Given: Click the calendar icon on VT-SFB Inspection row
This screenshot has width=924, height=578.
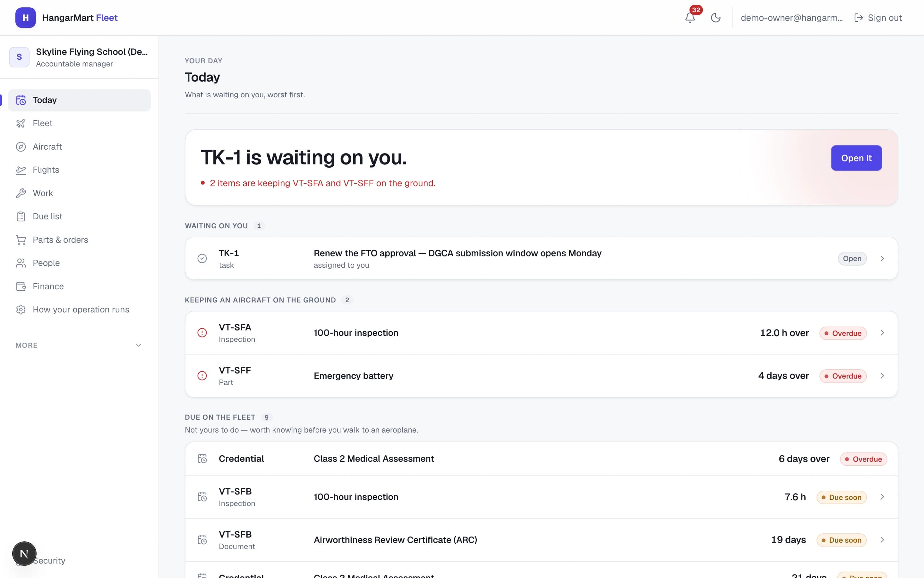Looking at the screenshot, I should [202, 497].
